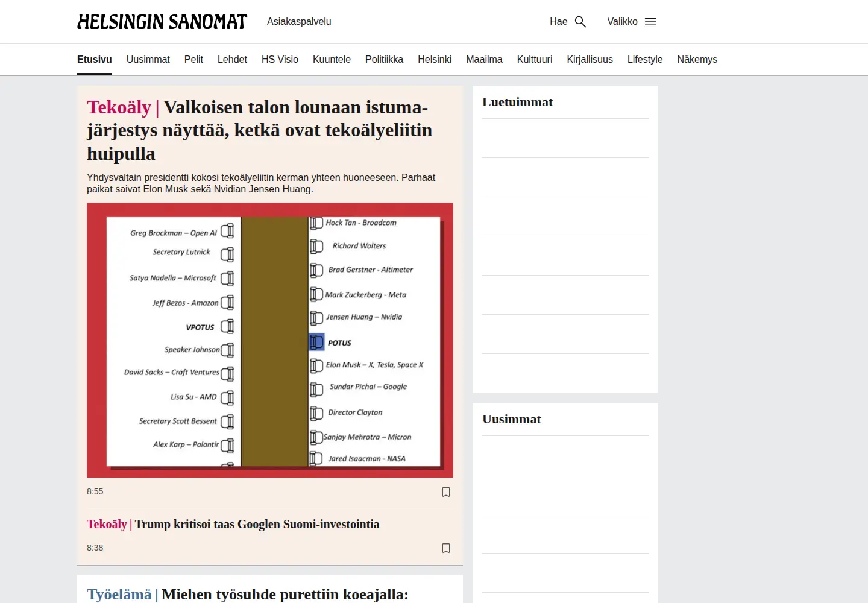Click the blue Työelämä category tag
The height and width of the screenshot is (603, 868).
tap(119, 594)
